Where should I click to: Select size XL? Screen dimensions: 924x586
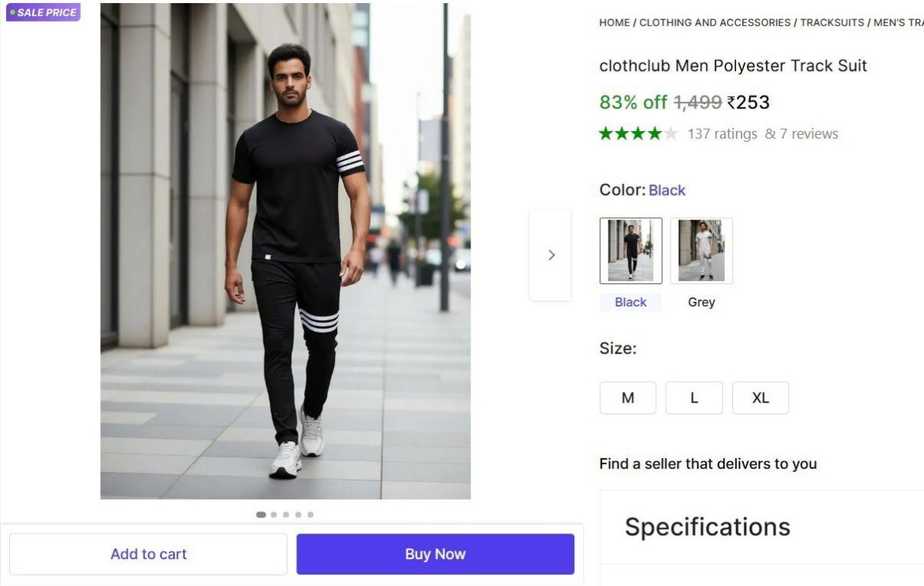coord(760,397)
